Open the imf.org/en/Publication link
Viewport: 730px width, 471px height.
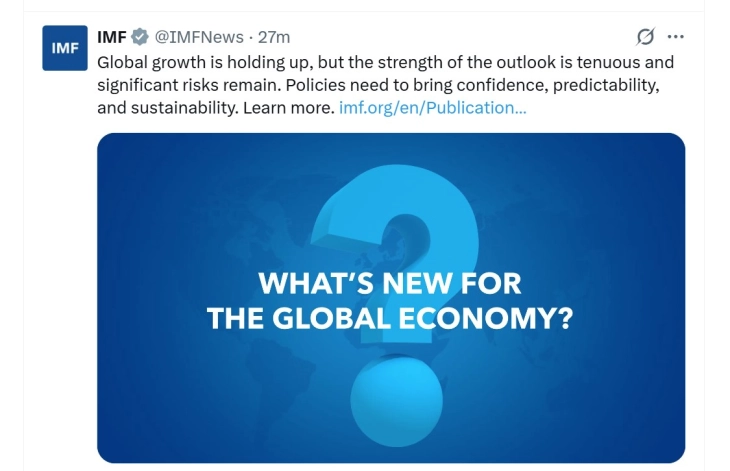pyautogui.click(x=433, y=108)
